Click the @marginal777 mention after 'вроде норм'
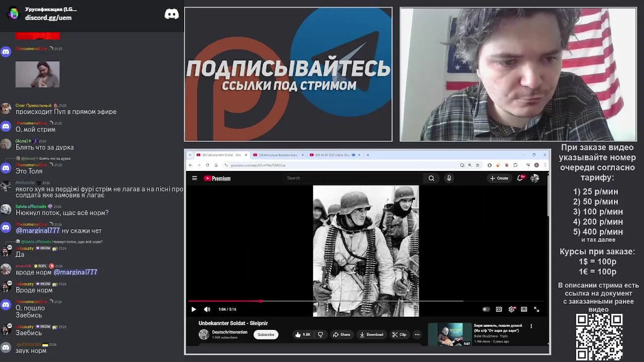The width and height of the screenshot is (644, 362). pyautogui.click(x=75, y=272)
